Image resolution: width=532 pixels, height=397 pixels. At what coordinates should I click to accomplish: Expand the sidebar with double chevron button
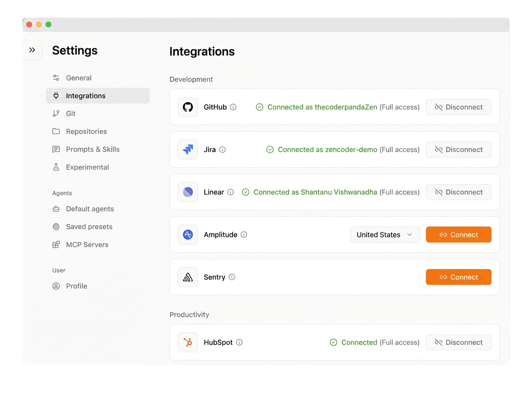tap(32, 50)
